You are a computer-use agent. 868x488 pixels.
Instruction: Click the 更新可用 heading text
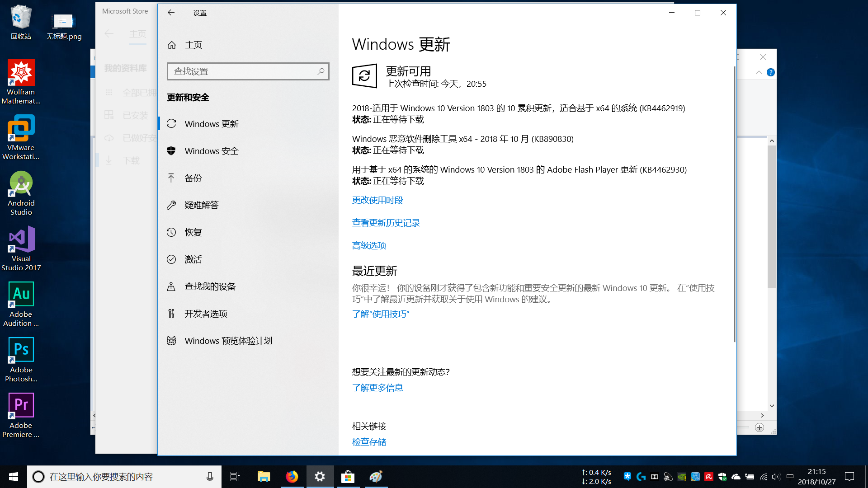(x=408, y=71)
